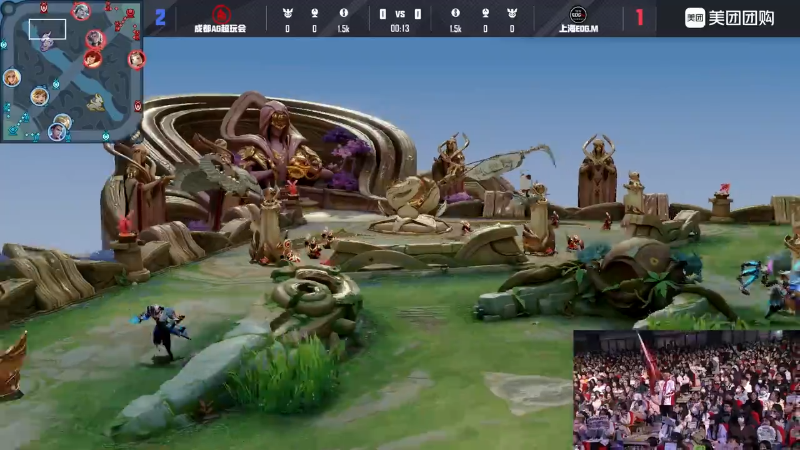Click the red hero portrait on minimap's right edge
Viewport: 800px width, 450px height.
[136, 60]
